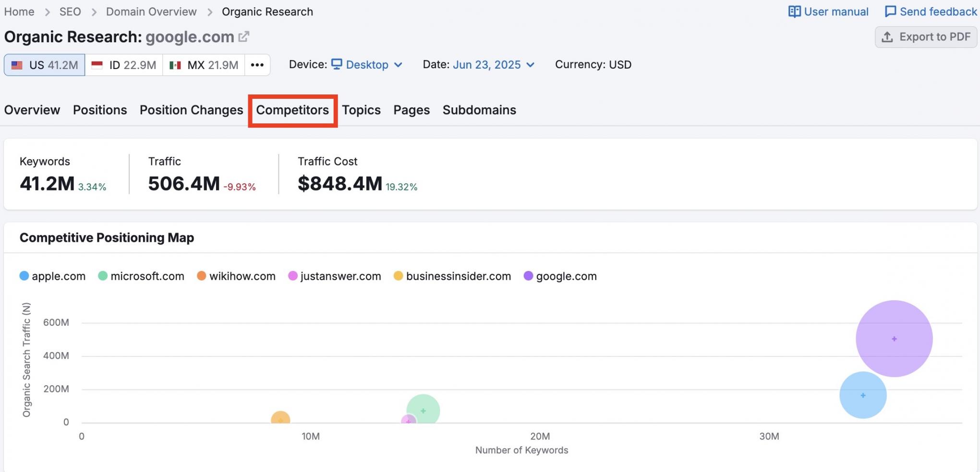The height and width of the screenshot is (472, 980).
Task: Switch to the Positions tab
Action: [100, 110]
